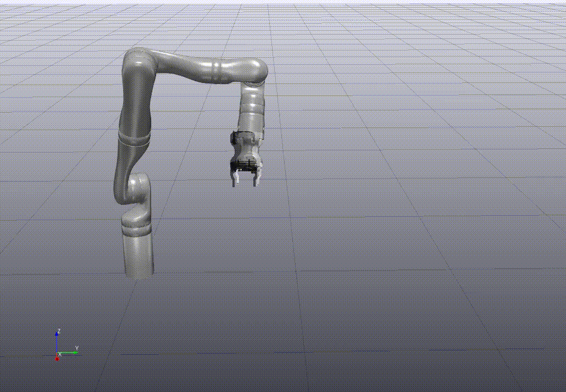Select the horizontal forearm link of the robot
The height and width of the screenshot is (392, 566).
pos(211,68)
